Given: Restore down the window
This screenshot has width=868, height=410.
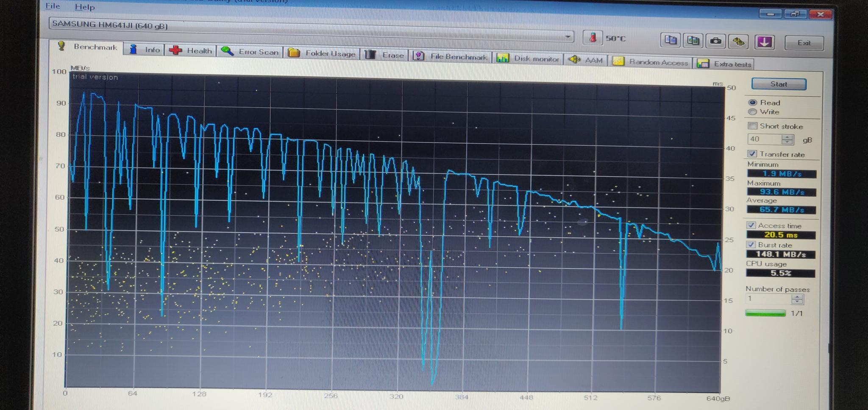Looking at the screenshot, I should tap(795, 14).
